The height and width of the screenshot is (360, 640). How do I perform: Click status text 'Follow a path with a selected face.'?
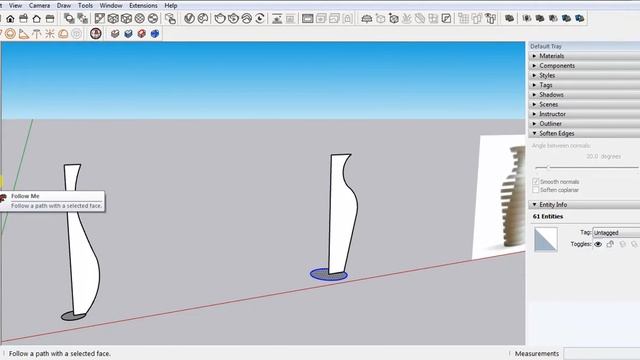[x=60, y=353]
